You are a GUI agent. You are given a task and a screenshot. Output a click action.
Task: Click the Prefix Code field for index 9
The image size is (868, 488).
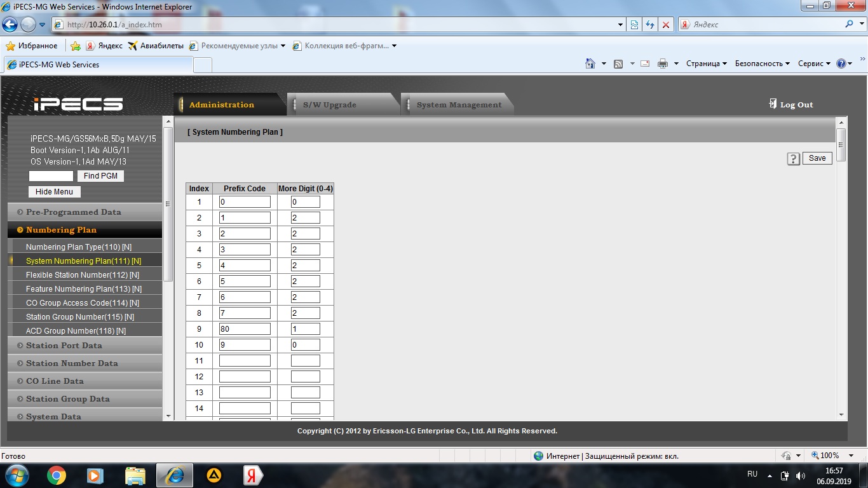245,329
